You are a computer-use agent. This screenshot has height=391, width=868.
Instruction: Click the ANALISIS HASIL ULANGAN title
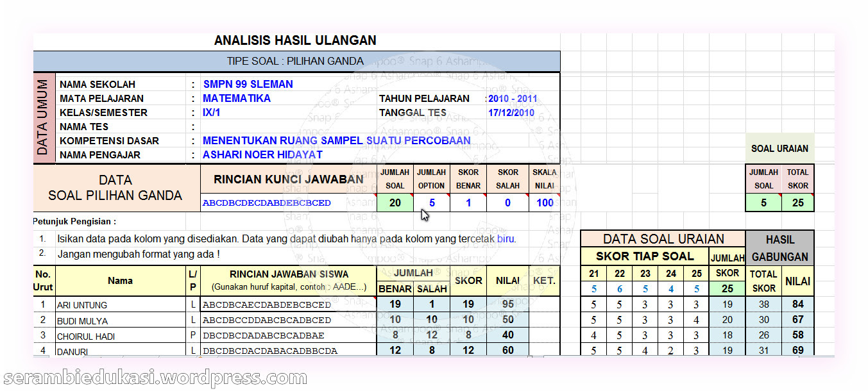[x=295, y=40]
